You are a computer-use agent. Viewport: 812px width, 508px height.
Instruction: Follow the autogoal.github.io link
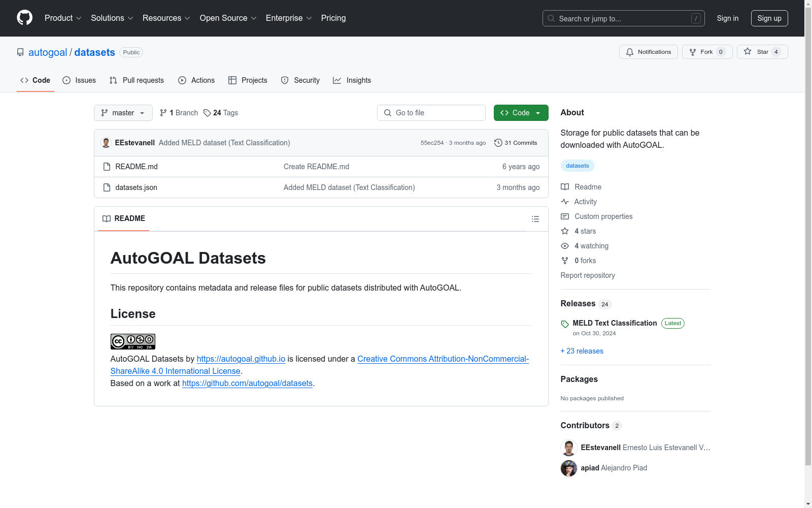(241, 359)
